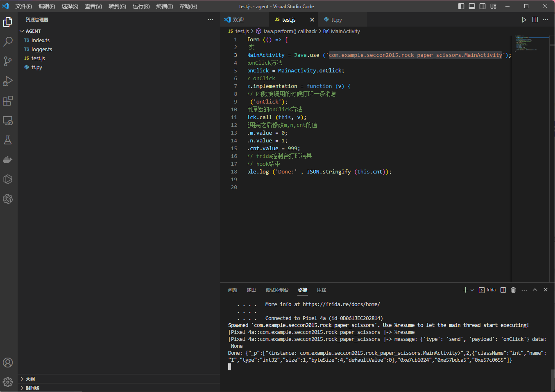Open the Extensions view
This screenshot has height=392, width=555.
[8, 101]
